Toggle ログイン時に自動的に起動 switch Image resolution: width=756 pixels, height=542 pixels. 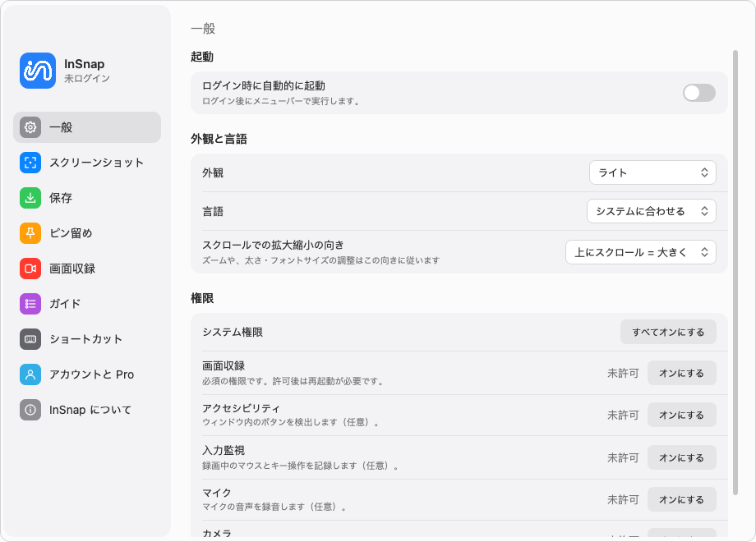(x=699, y=93)
